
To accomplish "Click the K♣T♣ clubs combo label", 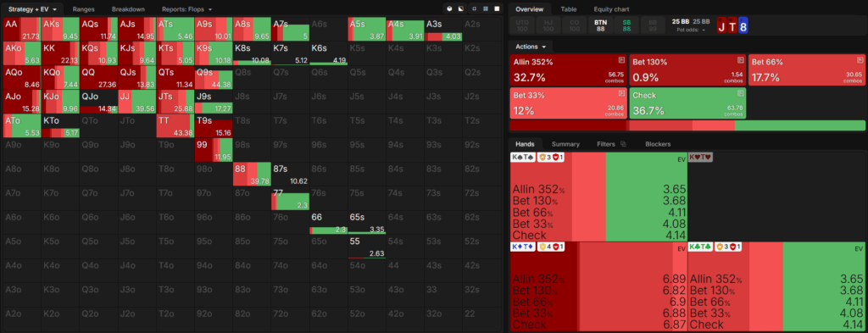I will point(701,247).
